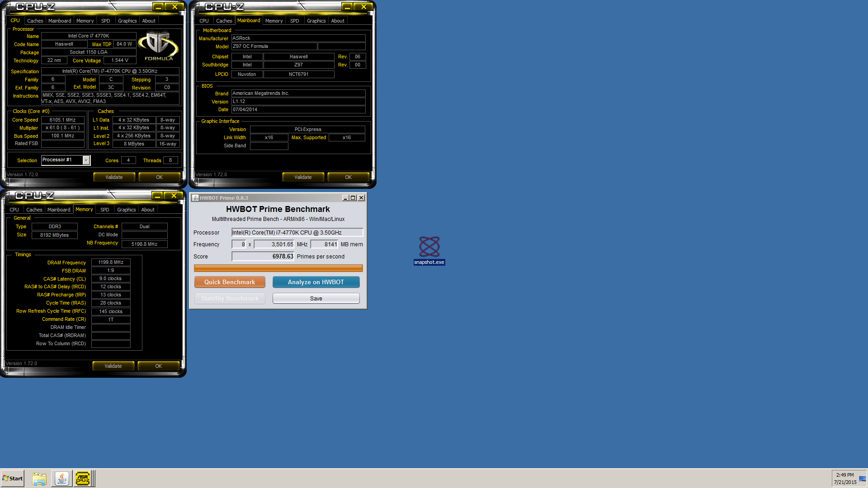Image resolution: width=868 pixels, height=488 pixels.
Task: Open Mainboard tab in CPU window
Action: coord(60,21)
